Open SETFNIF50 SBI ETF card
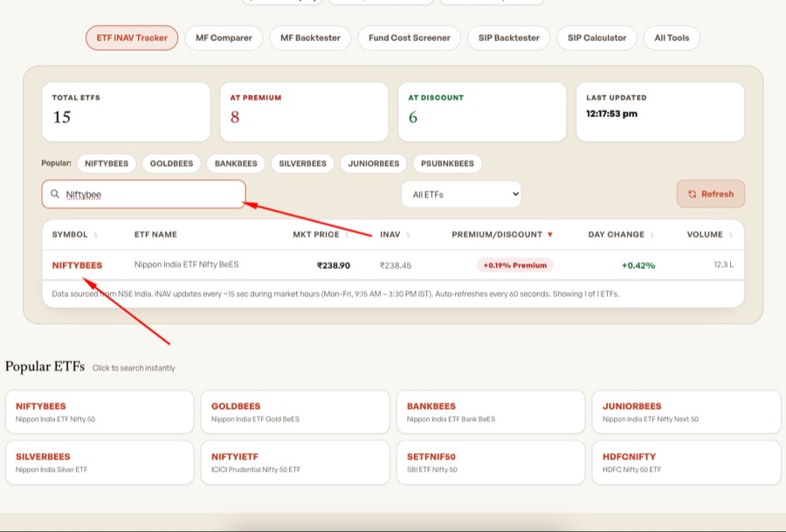Viewport: 786px width, 532px height. point(491,462)
